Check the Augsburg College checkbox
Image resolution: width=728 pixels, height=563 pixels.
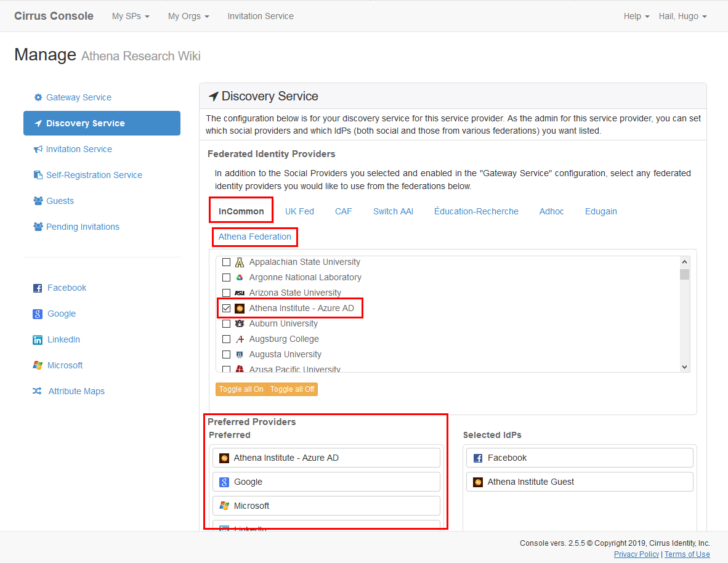coord(226,339)
